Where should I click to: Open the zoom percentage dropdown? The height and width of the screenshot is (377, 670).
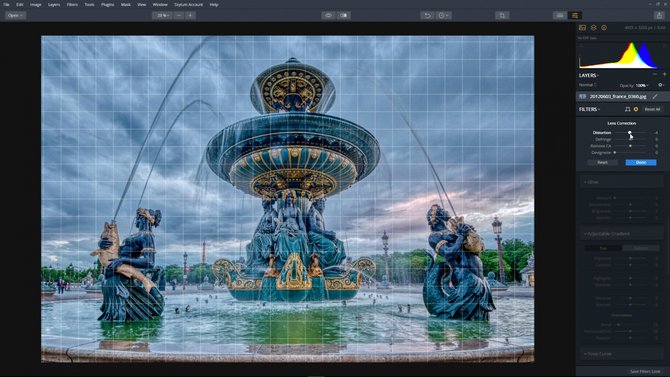(x=162, y=15)
